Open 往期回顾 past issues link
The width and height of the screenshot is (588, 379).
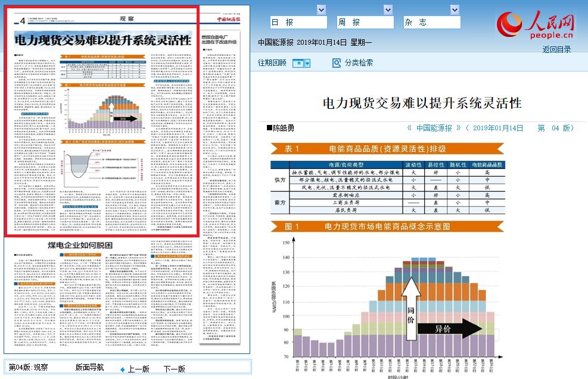272,62
